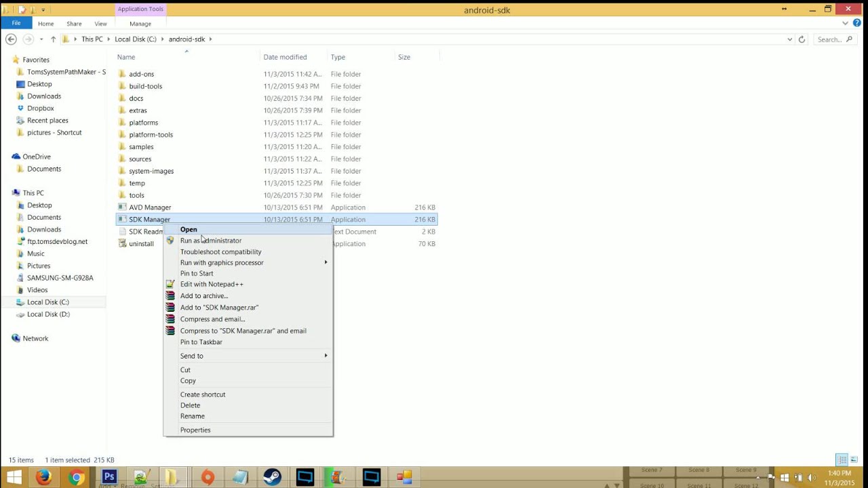Refresh the android-sdk folder view

[802, 39]
